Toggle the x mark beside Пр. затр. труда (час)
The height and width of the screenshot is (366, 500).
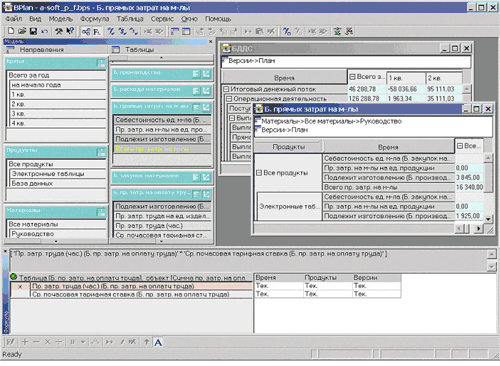click(x=20, y=286)
